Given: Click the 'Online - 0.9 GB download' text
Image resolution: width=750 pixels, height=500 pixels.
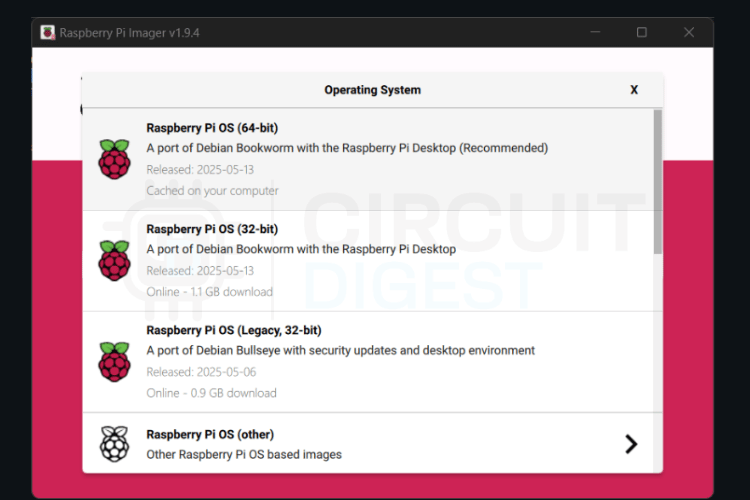Looking at the screenshot, I should (211, 393).
